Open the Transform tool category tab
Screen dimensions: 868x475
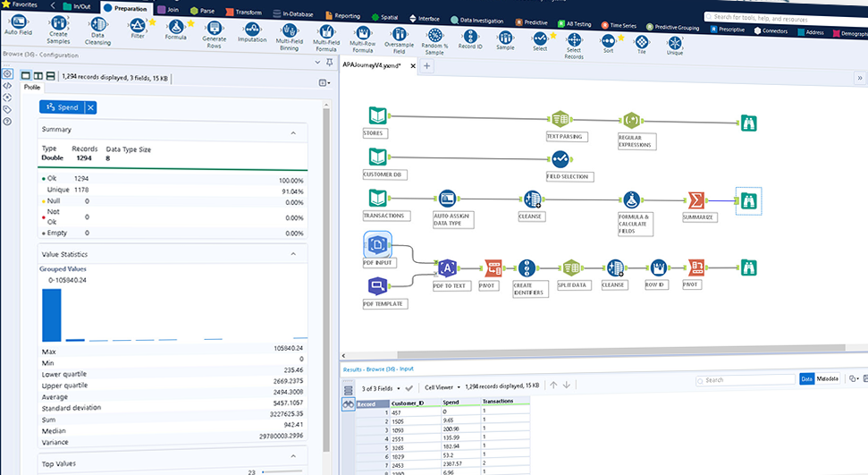[x=244, y=12]
